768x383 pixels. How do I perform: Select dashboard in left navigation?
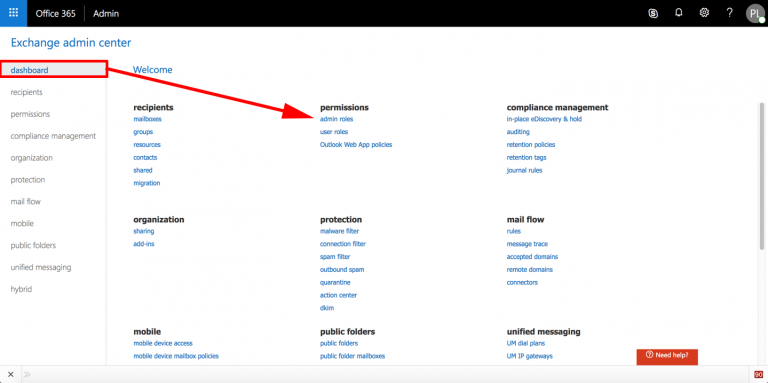(x=53, y=70)
